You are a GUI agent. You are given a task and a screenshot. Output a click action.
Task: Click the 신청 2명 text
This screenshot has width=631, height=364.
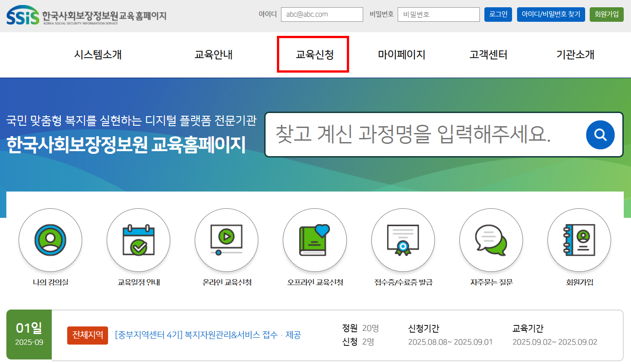tap(358, 342)
